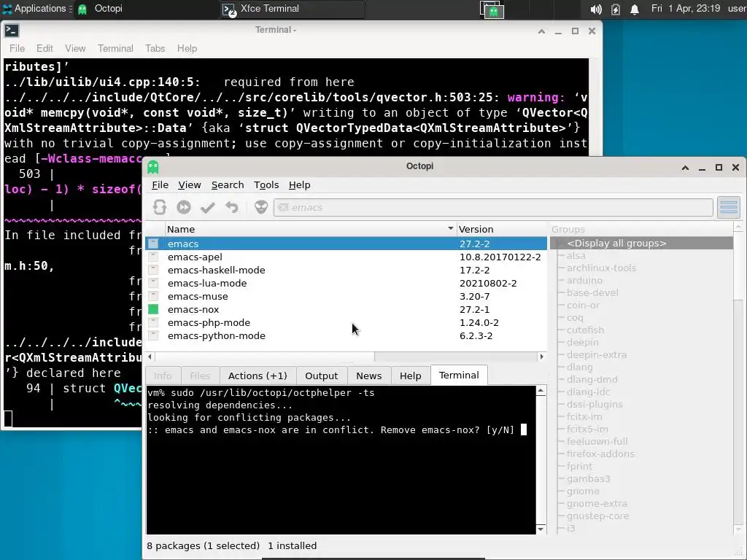The width and height of the screenshot is (747, 560).
Task: Roll up Octopi window with caret button
Action: click(x=685, y=167)
